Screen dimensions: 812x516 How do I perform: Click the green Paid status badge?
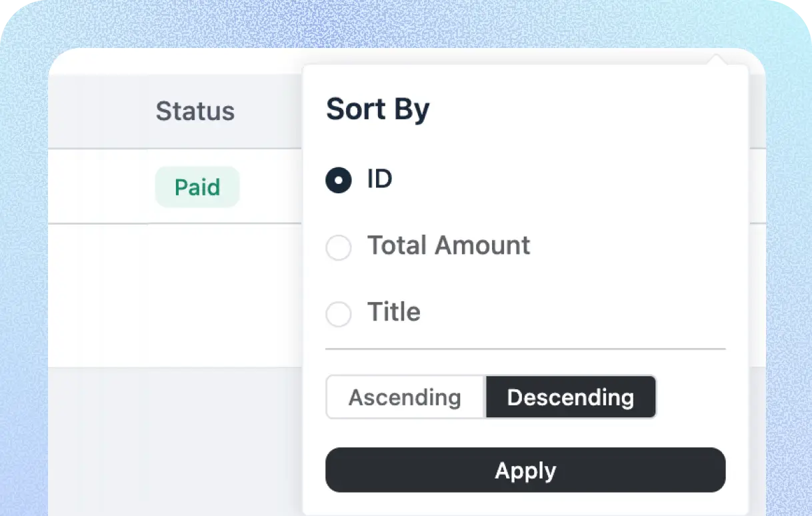click(x=197, y=187)
